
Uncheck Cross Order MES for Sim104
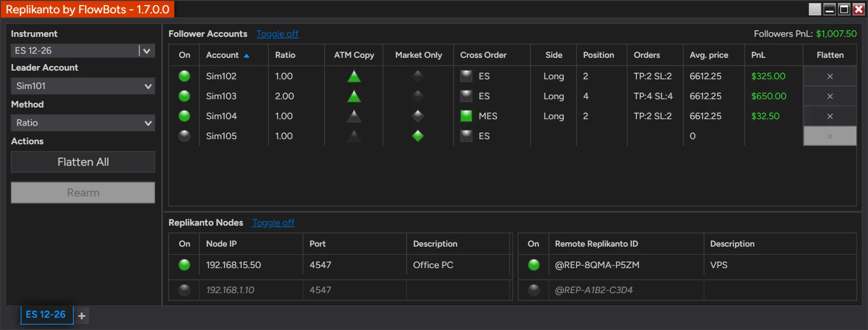[466, 116]
